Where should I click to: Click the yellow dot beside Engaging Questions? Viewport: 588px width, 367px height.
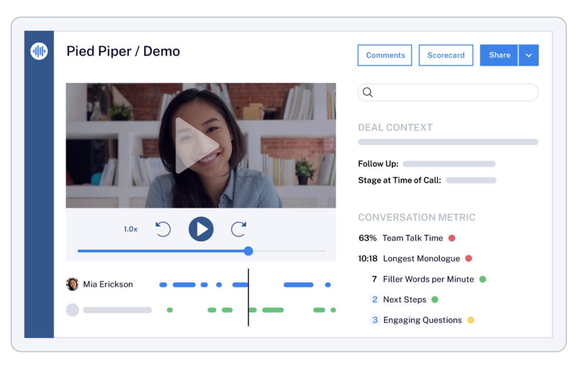[x=470, y=320]
